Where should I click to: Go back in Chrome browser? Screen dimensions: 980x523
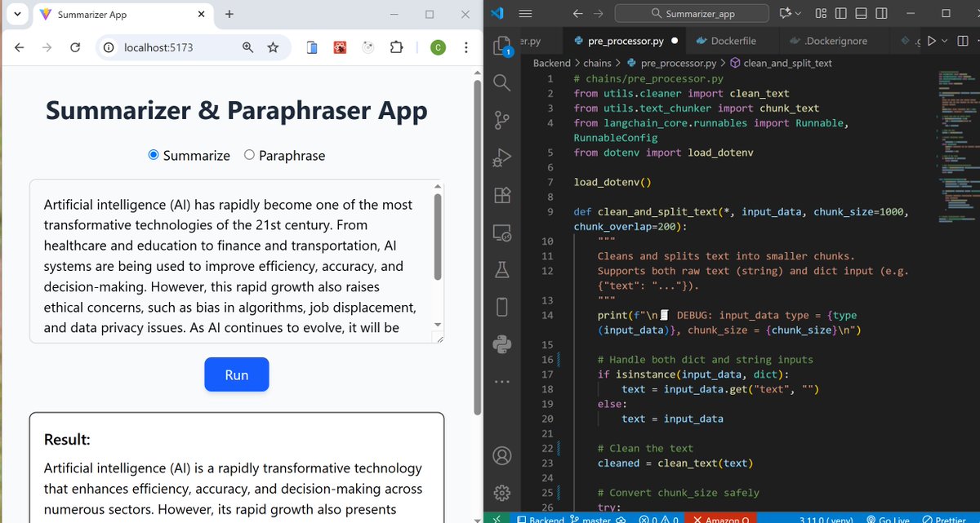click(20, 47)
